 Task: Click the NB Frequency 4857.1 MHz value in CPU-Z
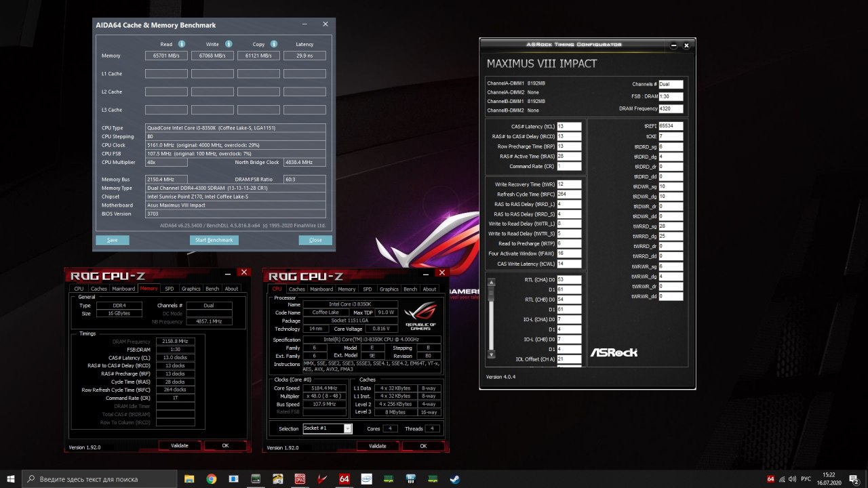pyautogui.click(x=209, y=322)
